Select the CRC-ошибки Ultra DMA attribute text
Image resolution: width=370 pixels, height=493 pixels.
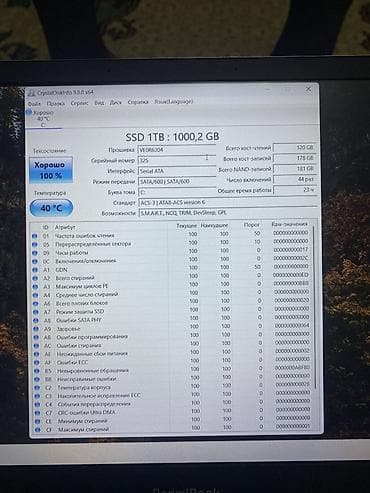pyautogui.click(x=86, y=412)
